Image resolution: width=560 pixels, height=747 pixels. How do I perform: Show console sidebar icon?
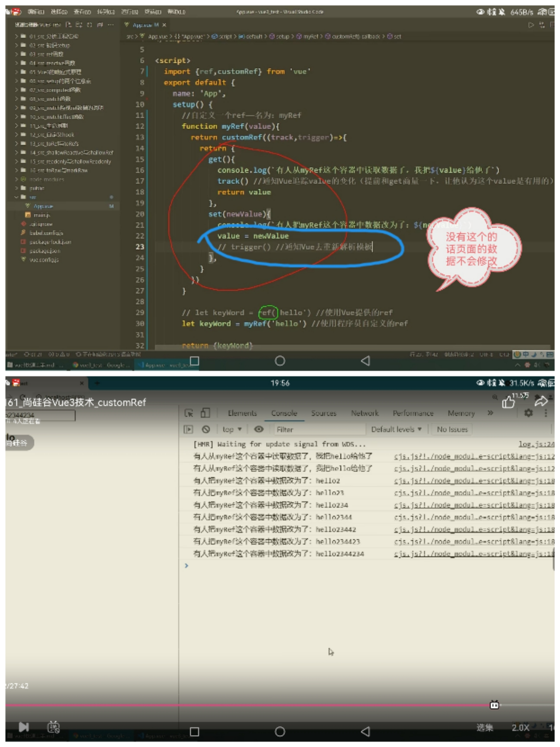[188, 429]
